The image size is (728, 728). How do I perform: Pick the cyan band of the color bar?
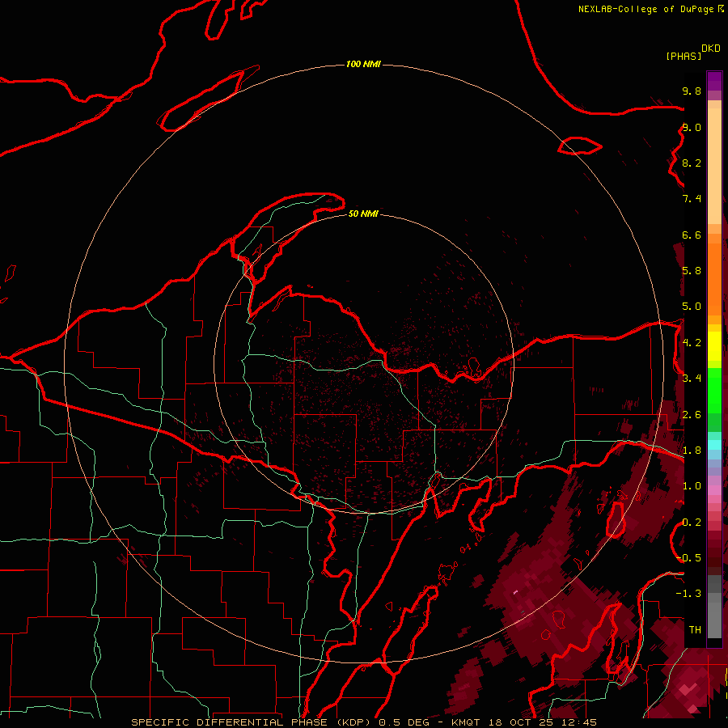tap(714, 444)
